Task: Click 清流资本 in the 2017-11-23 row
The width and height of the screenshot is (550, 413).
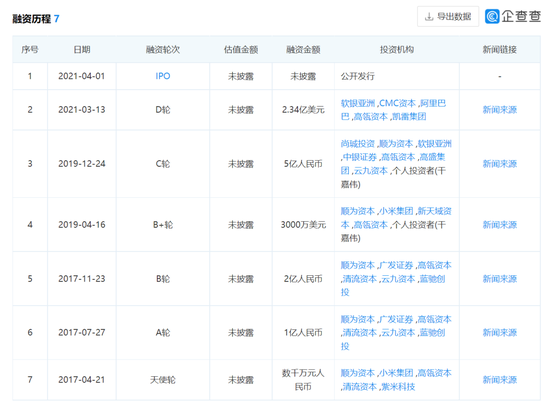Action: (360, 279)
